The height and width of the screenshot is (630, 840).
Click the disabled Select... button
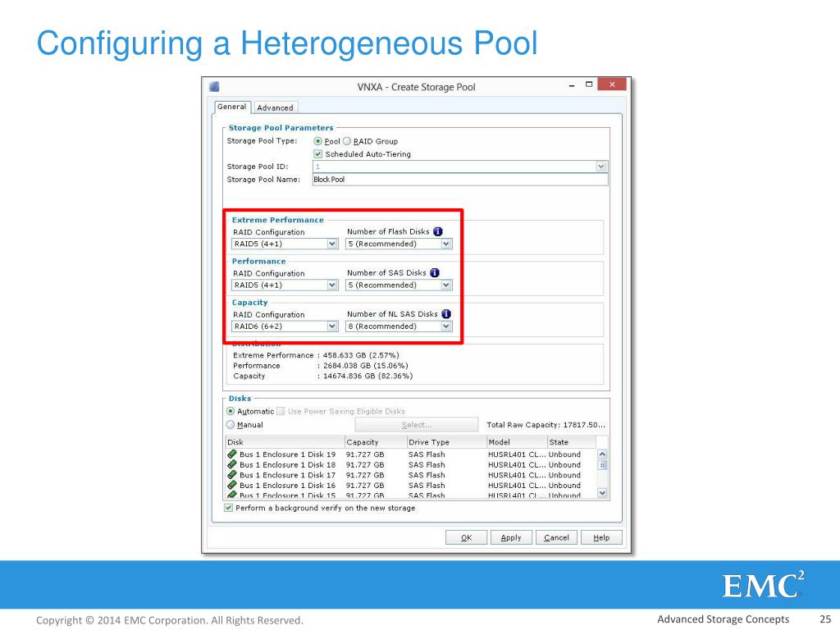point(416,425)
